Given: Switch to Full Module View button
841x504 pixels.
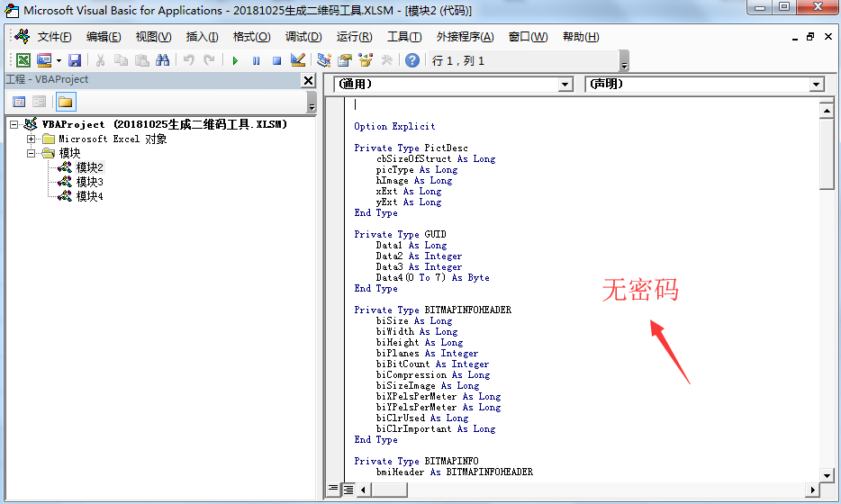Looking at the screenshot, I should coord(348,489).
